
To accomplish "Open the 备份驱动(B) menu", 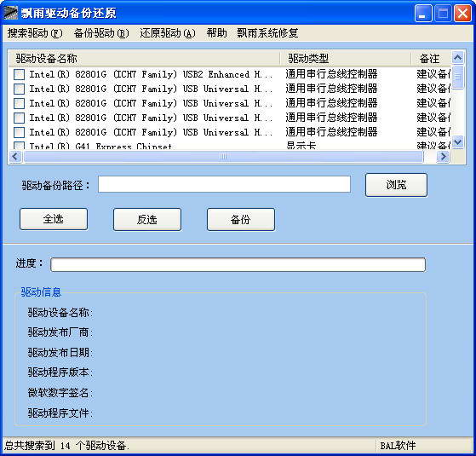I will click(101, 32).
